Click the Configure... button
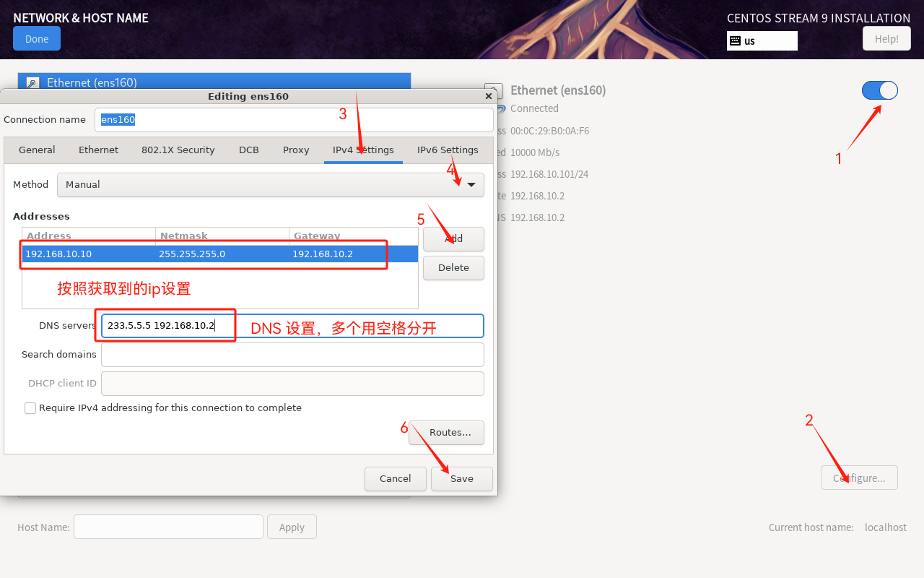The image size is (924, 578). [x=859, y=478]
